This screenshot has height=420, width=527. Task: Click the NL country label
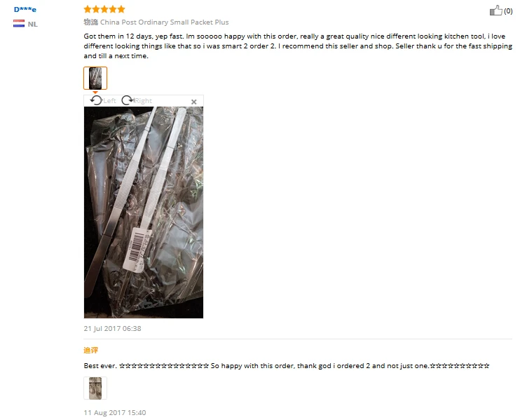pos(33,25)
